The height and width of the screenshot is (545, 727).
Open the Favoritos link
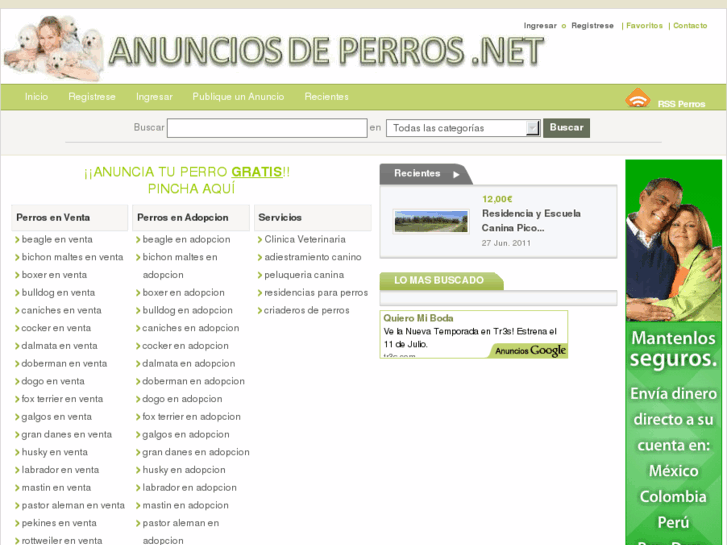coord(644,26)
